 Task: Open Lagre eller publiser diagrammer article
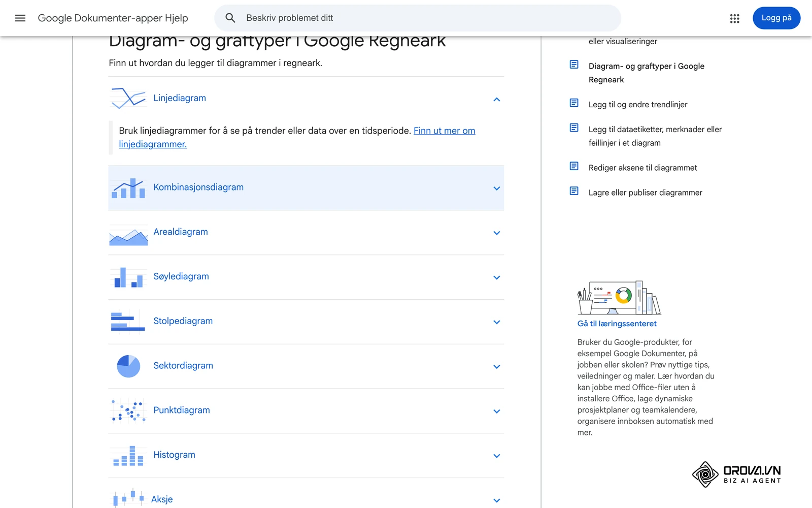[x=645, y=193]
